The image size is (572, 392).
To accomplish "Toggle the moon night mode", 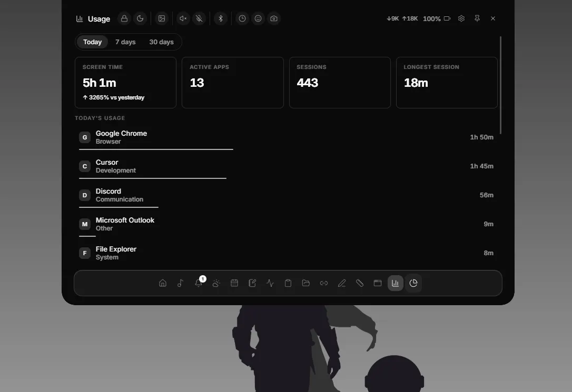I will click(x=140, y=18).
